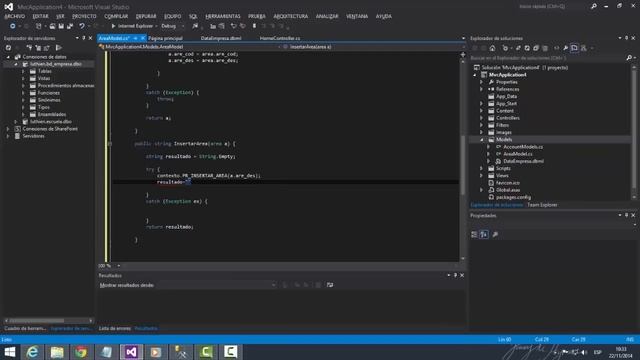Select AreaModel.cs in Solution Explorer
The height and width of the screenshot is (360, 640).
coord(518,154)
